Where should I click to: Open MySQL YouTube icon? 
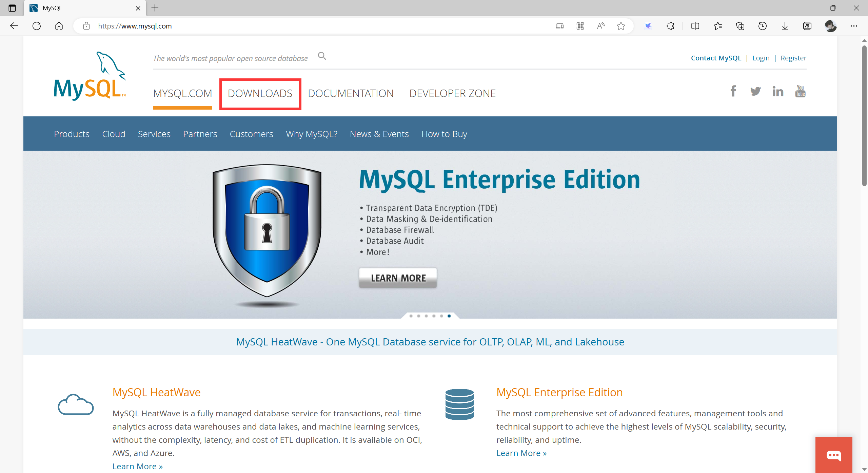(800, 91)
